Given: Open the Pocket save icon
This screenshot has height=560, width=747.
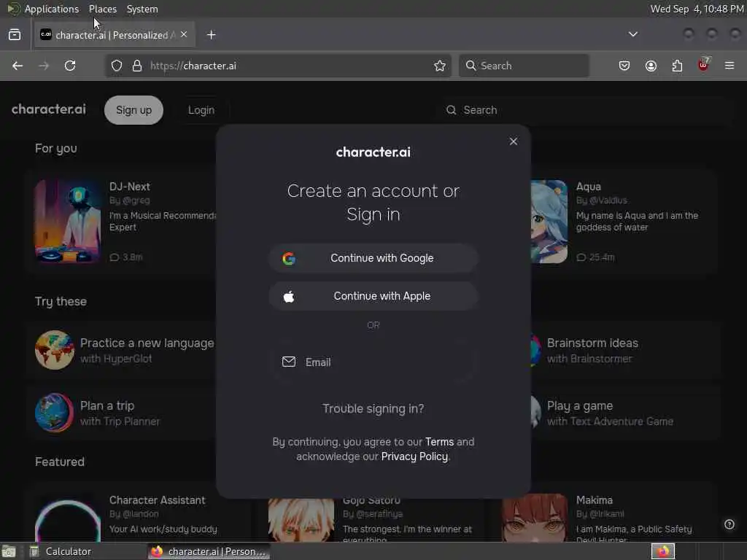Looking at the screenshot, I should [624, 66].
